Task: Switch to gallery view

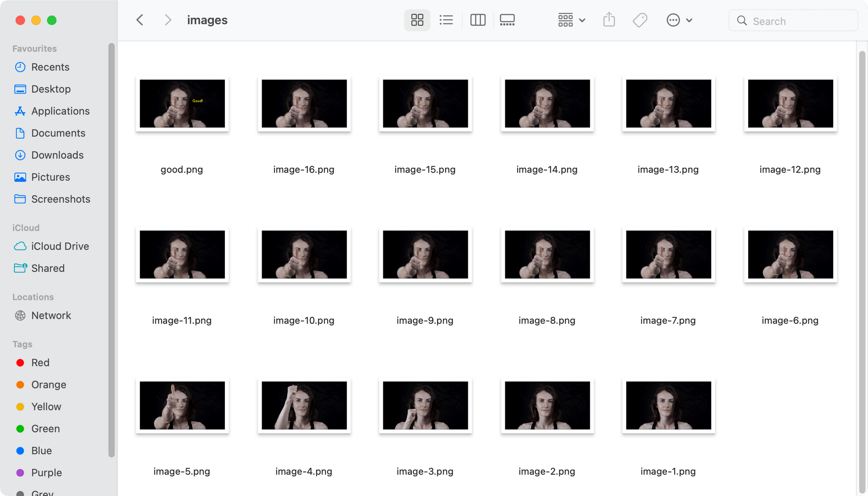Action: (x=507, y=20)
